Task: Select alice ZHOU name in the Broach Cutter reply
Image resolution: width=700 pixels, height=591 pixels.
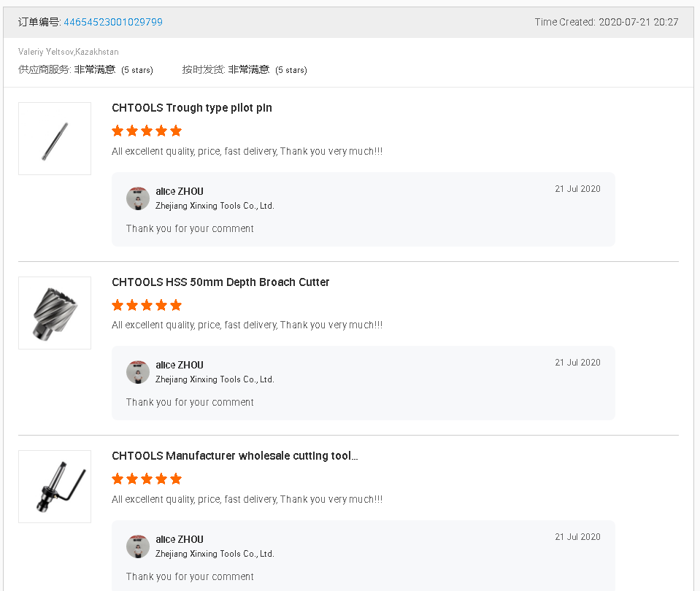Action: (x=180, y=366)
